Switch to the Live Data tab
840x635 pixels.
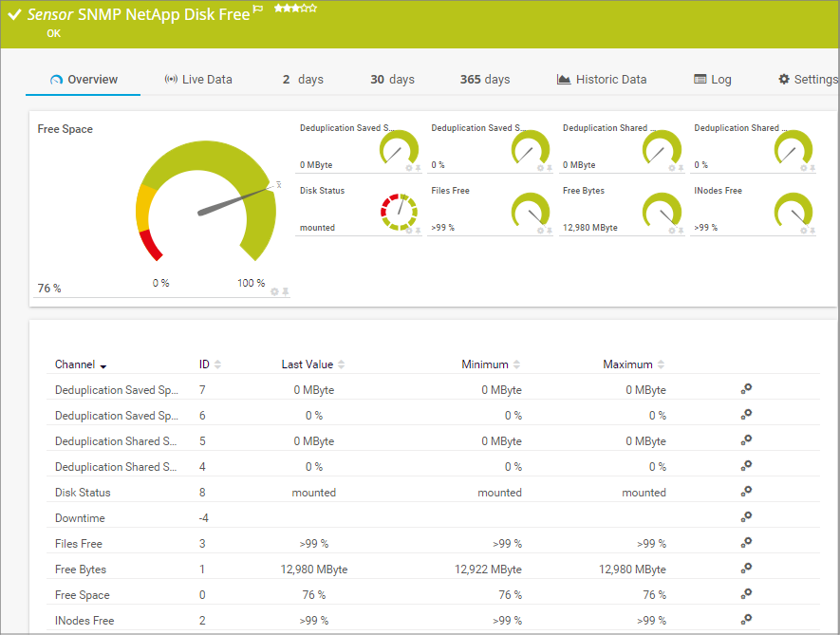pyautogui.click(x=198, y=80)
